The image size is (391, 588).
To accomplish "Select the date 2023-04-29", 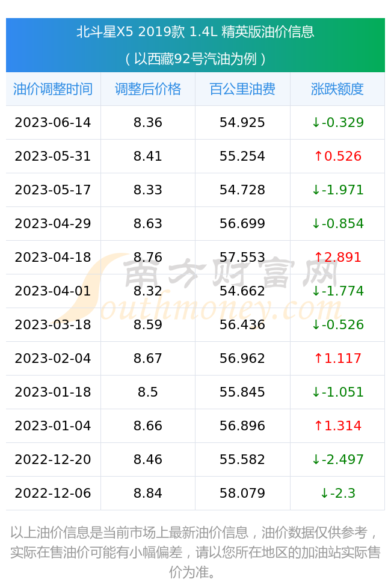I will (53, 224).
